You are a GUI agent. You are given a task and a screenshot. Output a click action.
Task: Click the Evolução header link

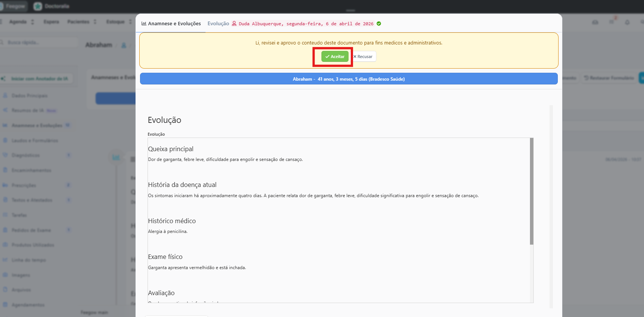pyautogui.click(x=218, y=23)
